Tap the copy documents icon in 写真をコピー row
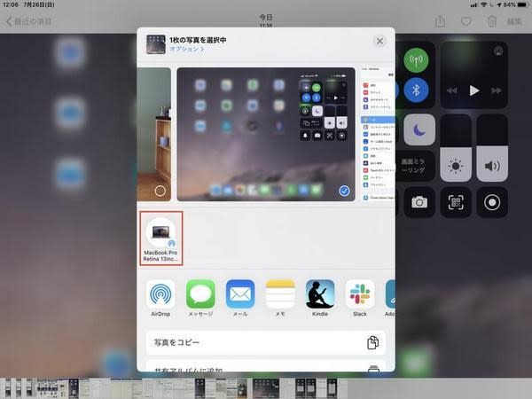Image resolution: width=532 pixels, height=399 pixels. pyautogui.click(x=373, y=342)
